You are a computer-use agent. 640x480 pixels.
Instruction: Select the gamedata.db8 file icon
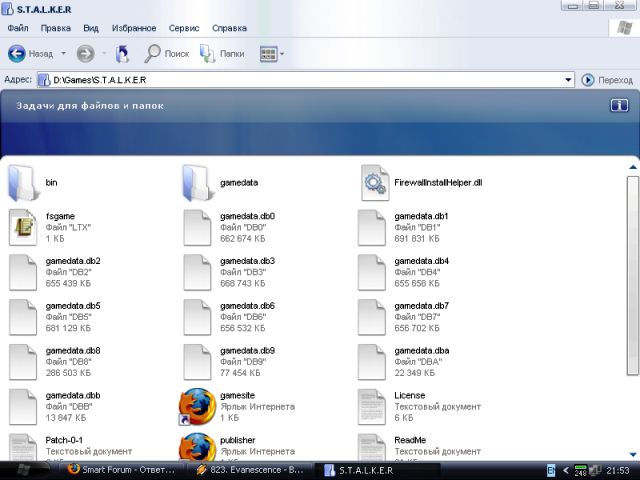pyautogui.click(x=23, y=362)
